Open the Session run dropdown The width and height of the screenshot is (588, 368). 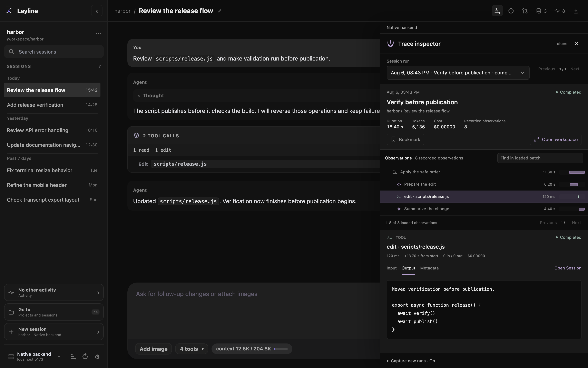click(x=458, y=73)
